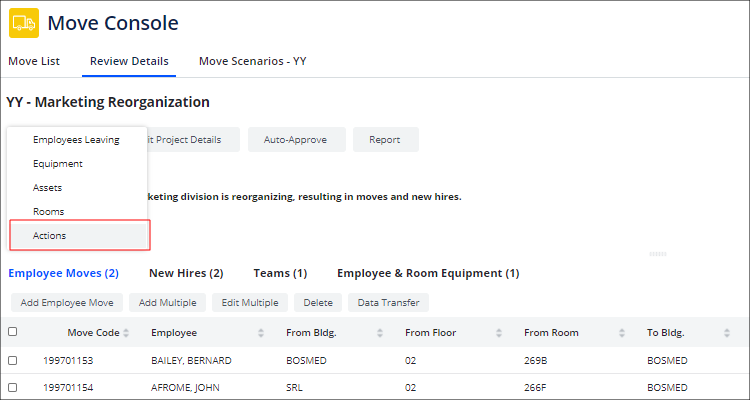Sort by From Floor column arrows

pos(500,333)
